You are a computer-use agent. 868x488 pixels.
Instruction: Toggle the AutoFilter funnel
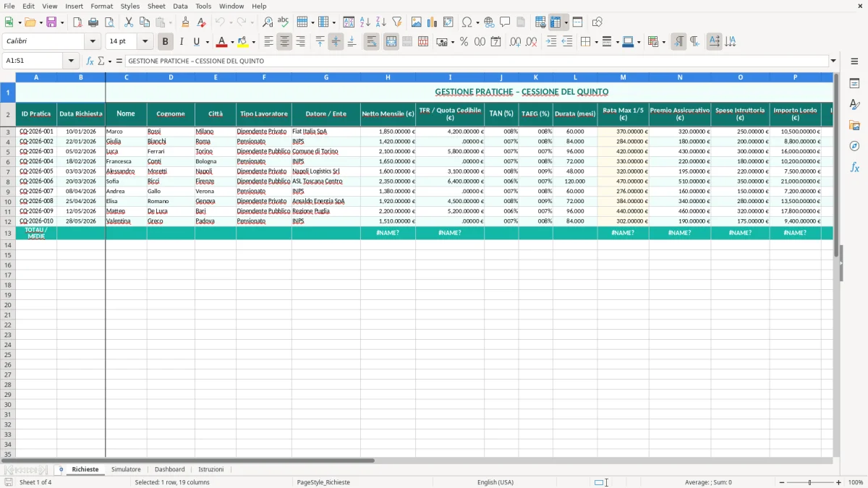point(397,22)
